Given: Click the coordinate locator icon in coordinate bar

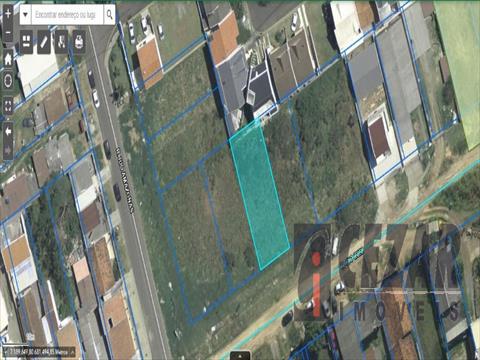Looking at the screenshot, I should [7, 351].
